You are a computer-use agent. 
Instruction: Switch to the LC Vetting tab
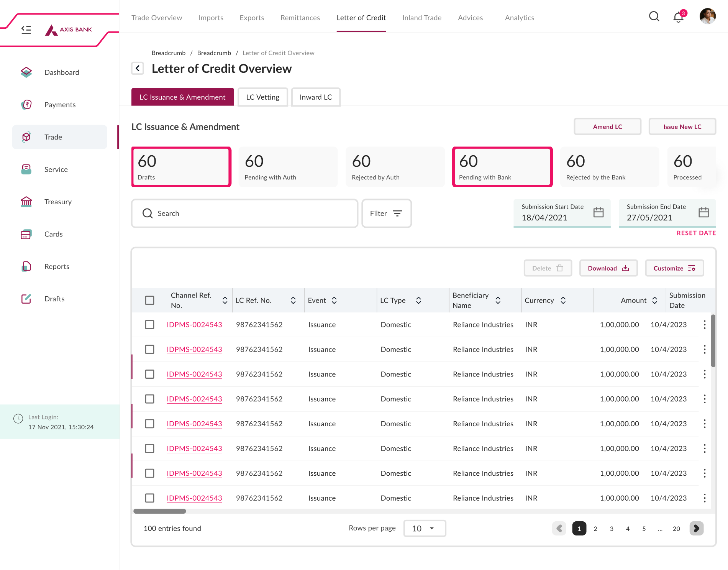coord(262,97)
